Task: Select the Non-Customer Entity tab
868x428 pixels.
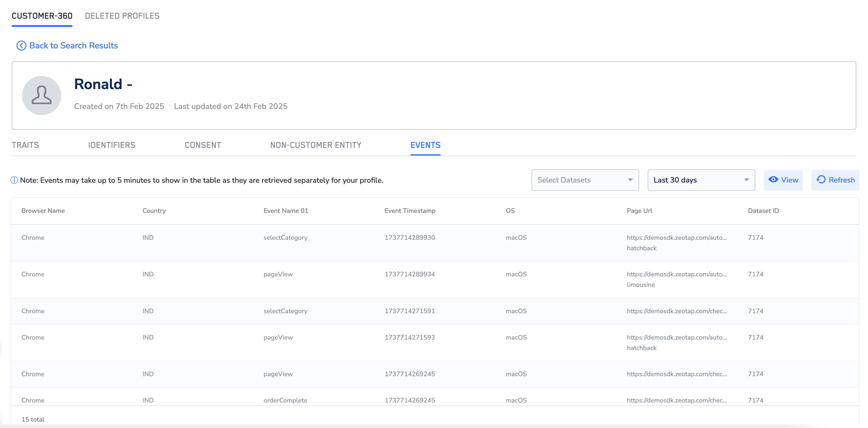Action: click(x=315, y=145)
